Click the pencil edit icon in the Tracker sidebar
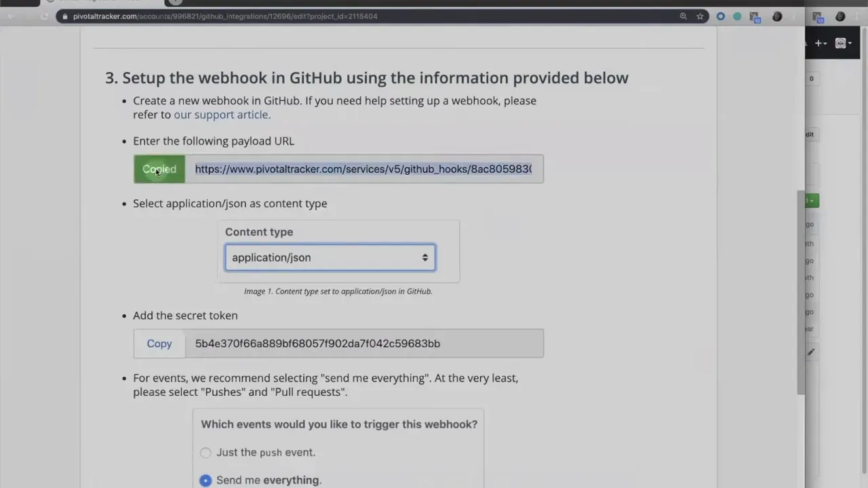The width and height of the screenshot is (868, 488). tap(810, 351)
